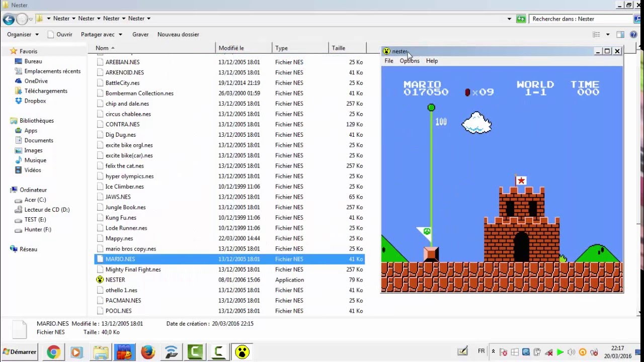Open the Organiser dropdown menu
644x362 pixels.
pos(23,34)
